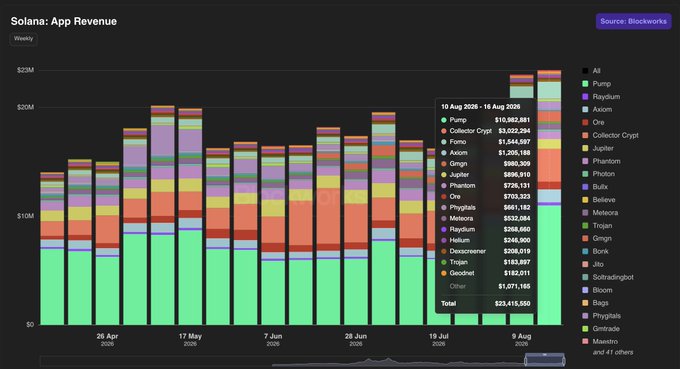
Task: Click the Other $1,071,165 tooltip row
Action: (x=485, y=286)
